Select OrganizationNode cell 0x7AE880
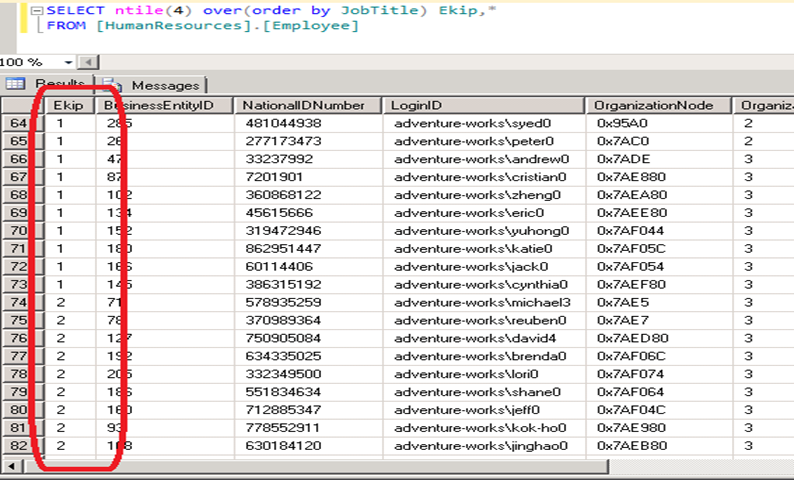The width and height of the screenshot is (794, 480). coord(659,177)
